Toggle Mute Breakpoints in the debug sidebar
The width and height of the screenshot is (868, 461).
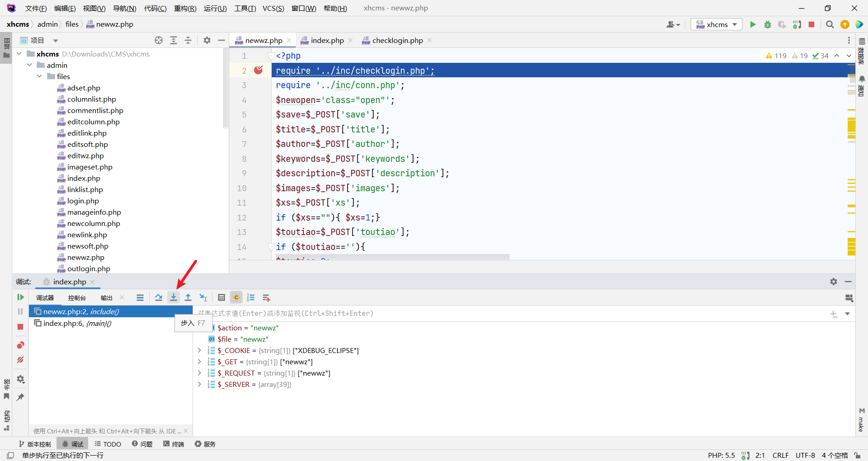(x=20, y=360)
